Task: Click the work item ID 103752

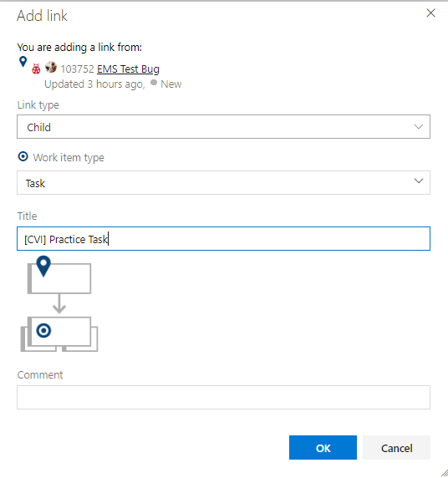Action: pos(77,69)
